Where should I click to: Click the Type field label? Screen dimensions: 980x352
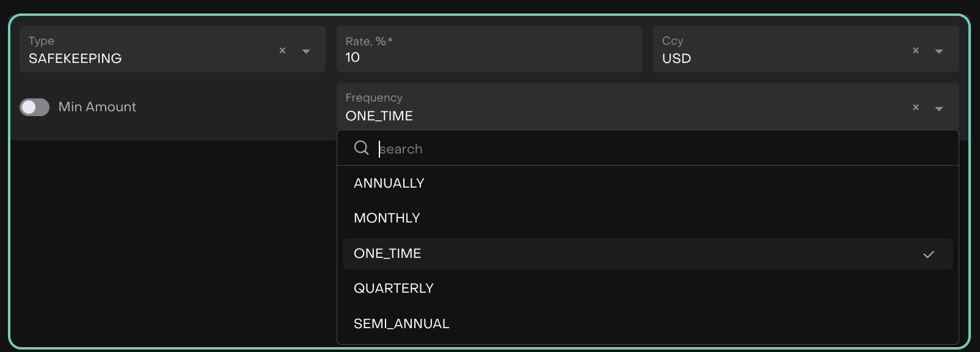click(x=42, y=41)
